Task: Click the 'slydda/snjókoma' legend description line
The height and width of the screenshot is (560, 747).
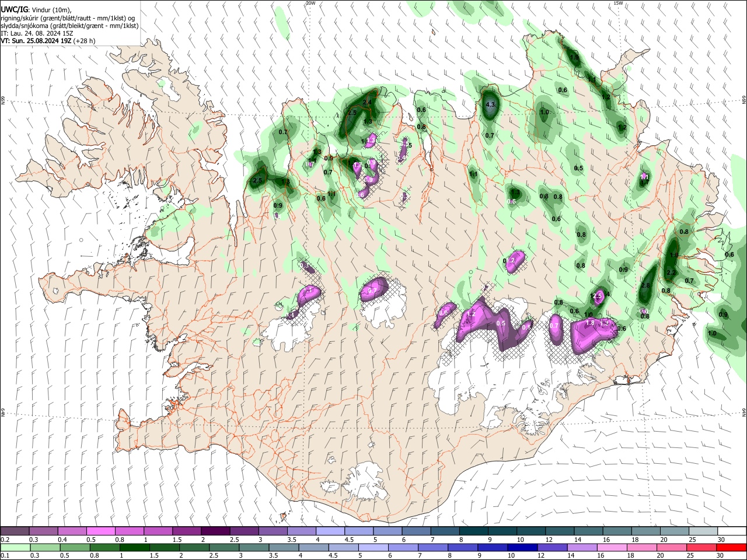Action: [x=69, y=26]
